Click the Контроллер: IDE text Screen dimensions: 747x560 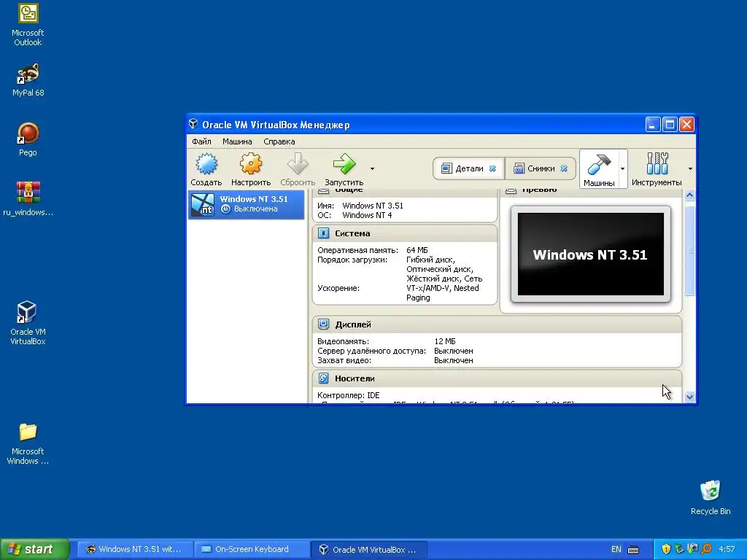(x=348, y=395)
